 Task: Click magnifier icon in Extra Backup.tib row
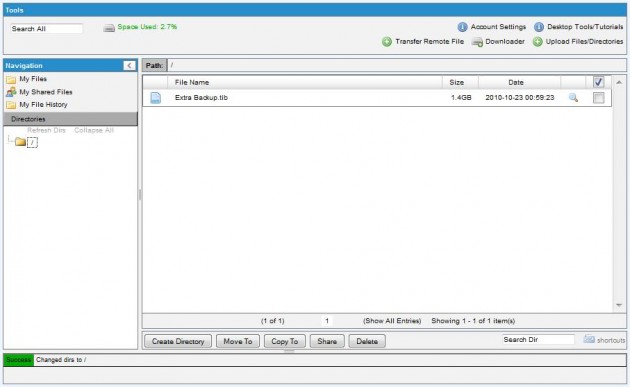tap(573, 97)
